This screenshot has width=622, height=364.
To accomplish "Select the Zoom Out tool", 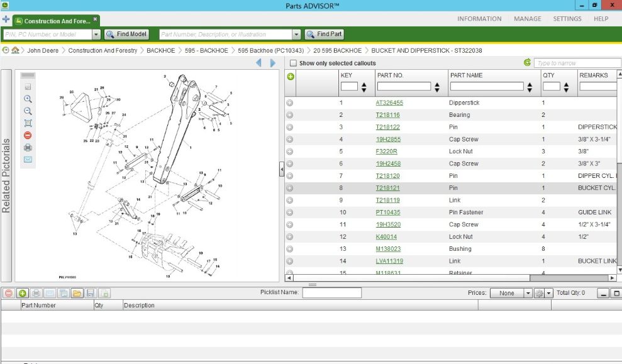I will [x=28, y=111].
